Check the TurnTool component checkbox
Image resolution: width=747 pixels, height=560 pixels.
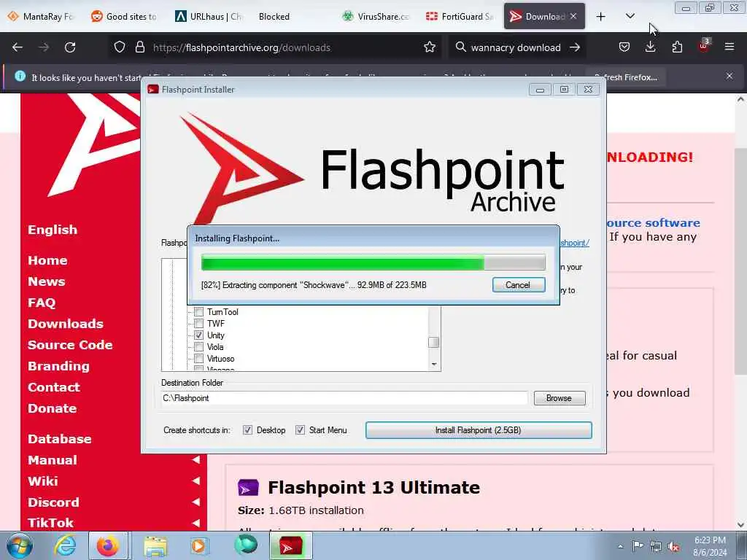click(198, 312)
